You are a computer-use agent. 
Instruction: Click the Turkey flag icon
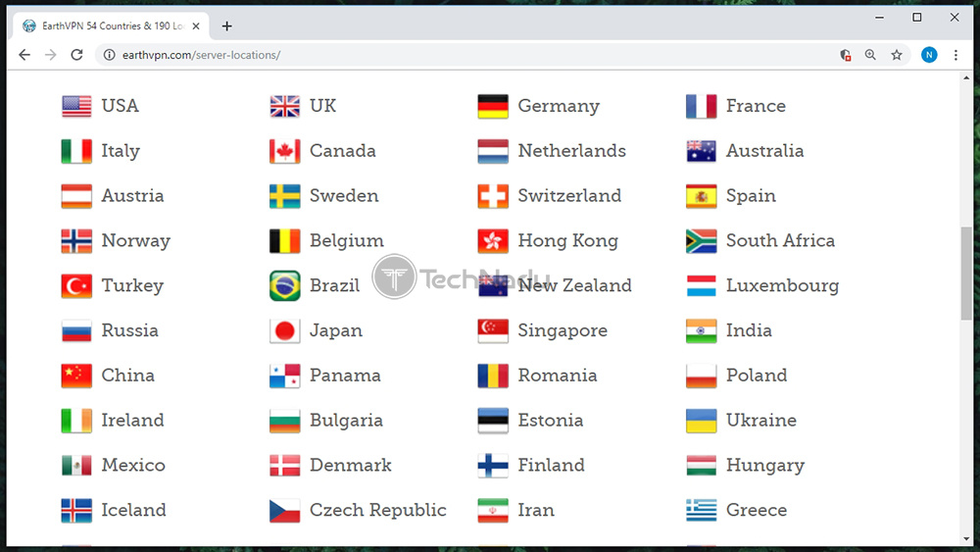[76, 286]
